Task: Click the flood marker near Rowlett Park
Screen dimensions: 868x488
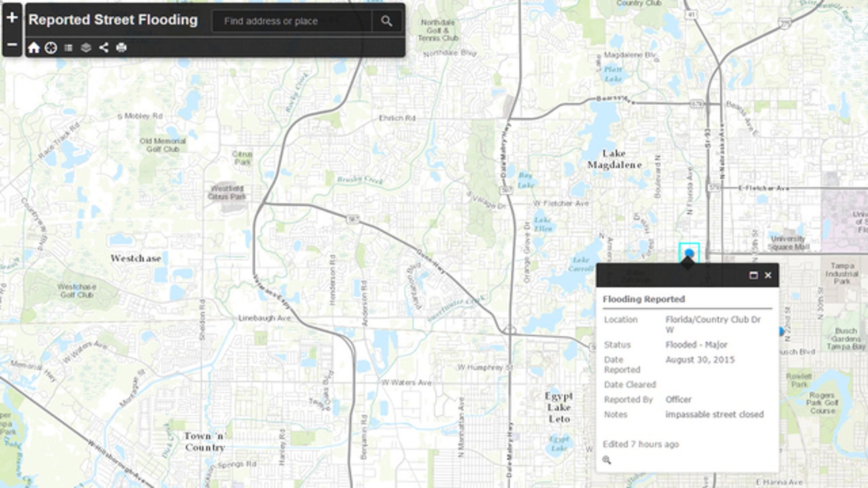Action: tap(781, 331)
